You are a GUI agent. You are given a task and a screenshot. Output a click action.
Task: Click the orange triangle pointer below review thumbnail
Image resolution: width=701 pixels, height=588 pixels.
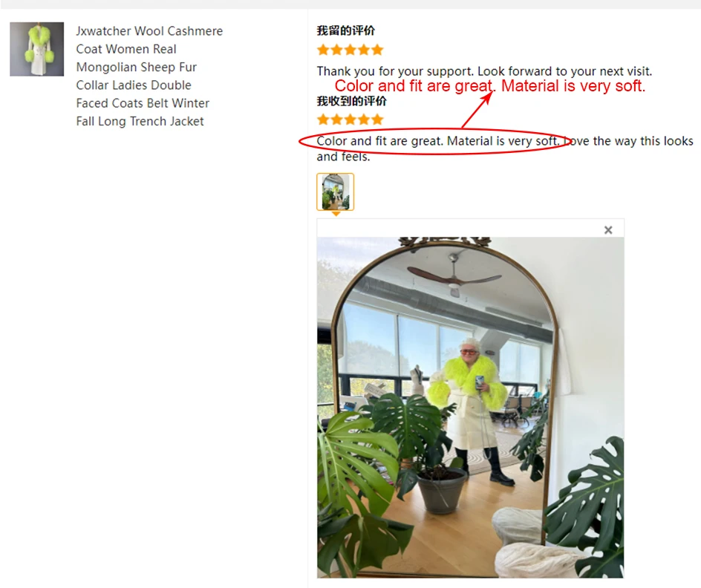point(336,214)
